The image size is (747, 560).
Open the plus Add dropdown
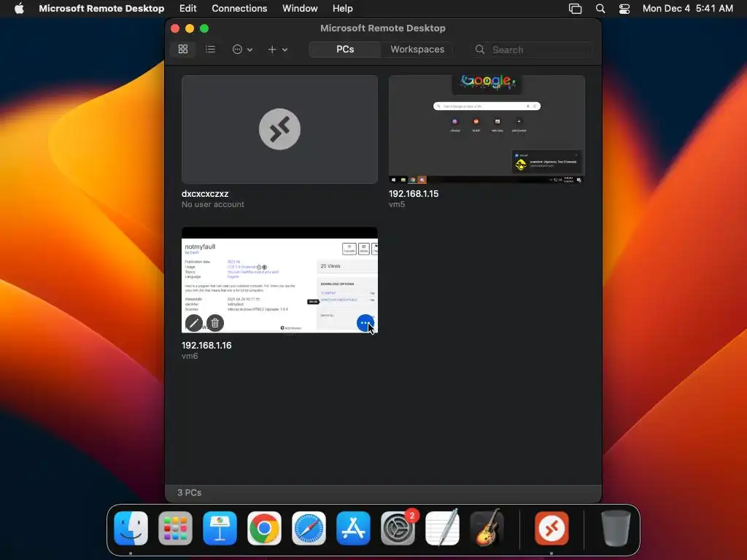[277, 49]
